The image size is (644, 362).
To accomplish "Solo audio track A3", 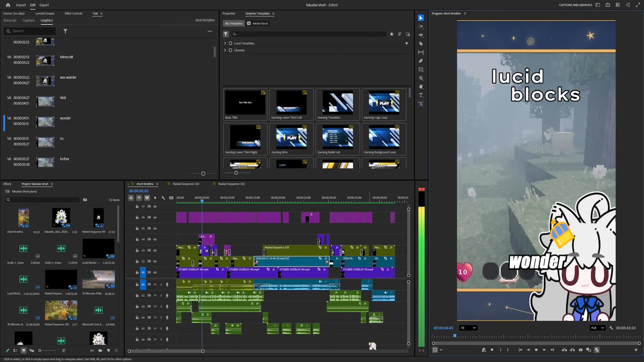I will click(x=161, y=306).
